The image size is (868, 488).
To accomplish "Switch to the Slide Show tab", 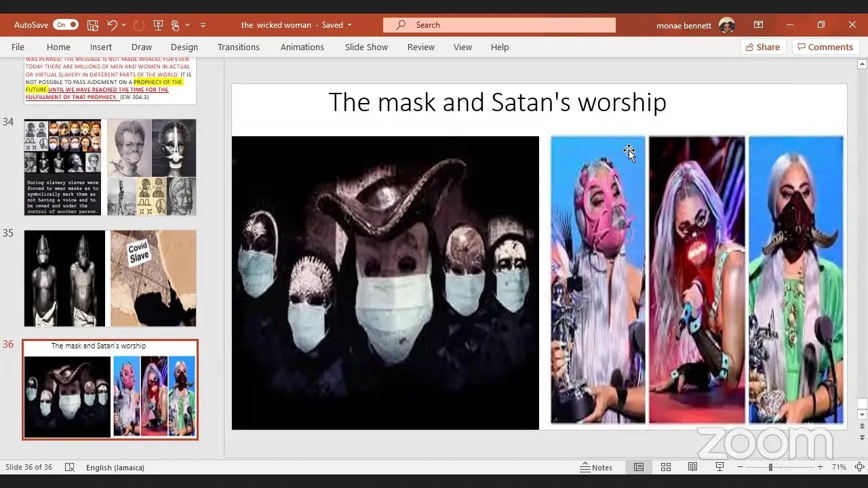I will pyautogui.click(x=366, y=47).
